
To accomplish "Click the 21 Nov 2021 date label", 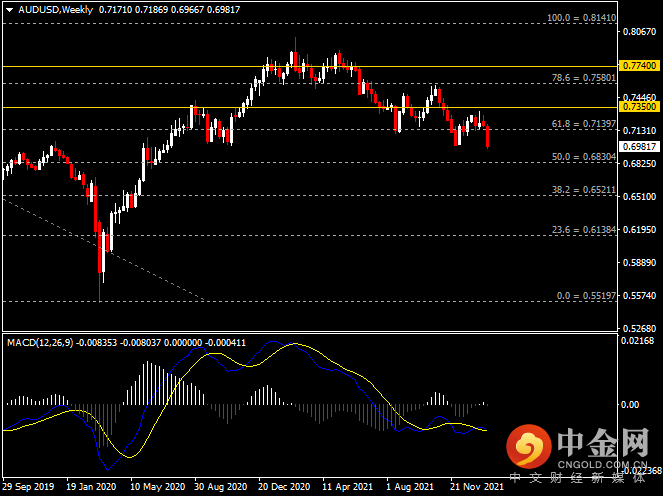I will pos(477,487).
